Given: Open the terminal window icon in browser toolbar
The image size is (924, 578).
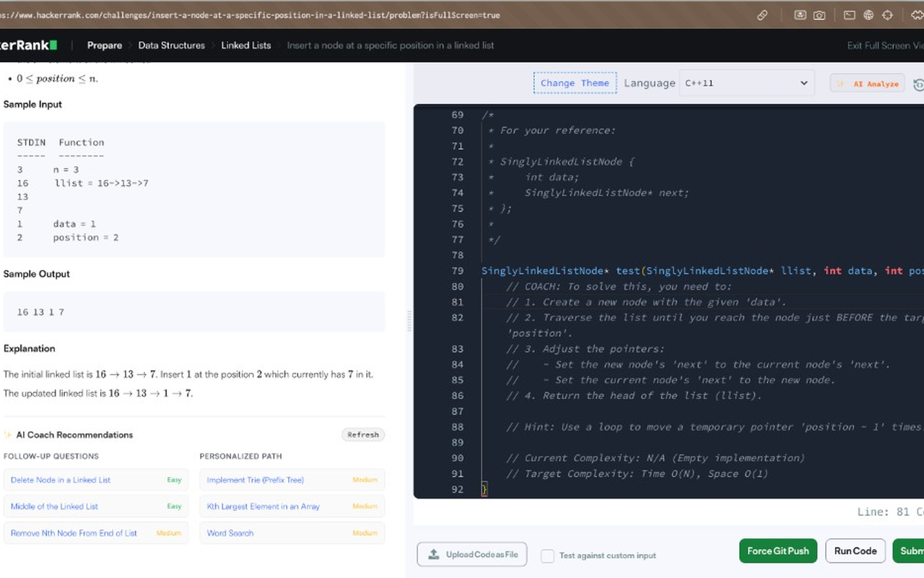Looking at the screenshot, I should click(850, 14).
